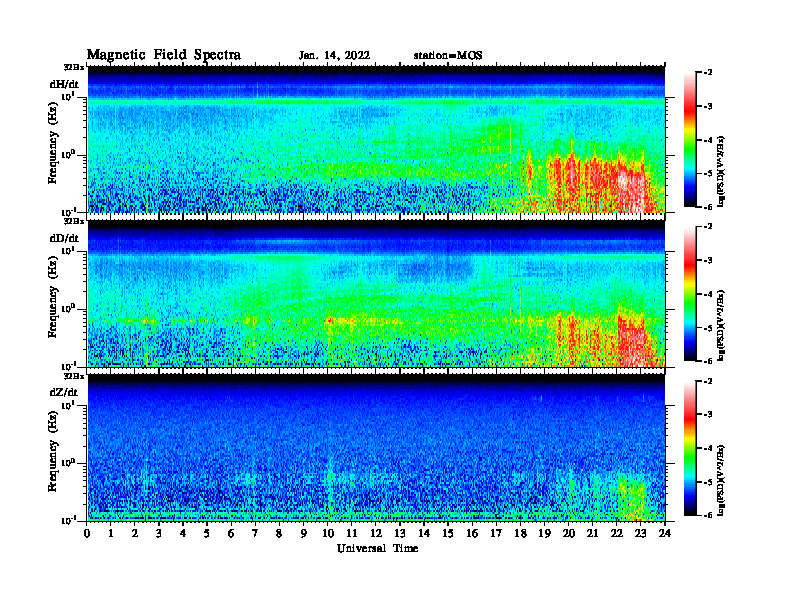
Task: Click the "-2" tick on dH/dt color bar
Action: 708,73
